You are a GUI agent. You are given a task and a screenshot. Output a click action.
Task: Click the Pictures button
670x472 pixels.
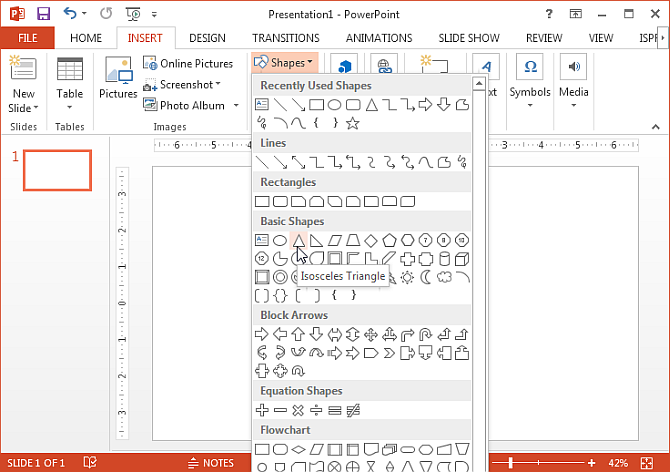pyautogui.click(x=118, y=78)
